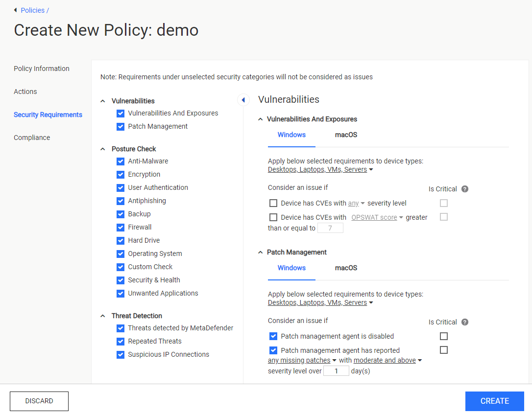Select Security Requirements section
532x415 pixels.
48,115
